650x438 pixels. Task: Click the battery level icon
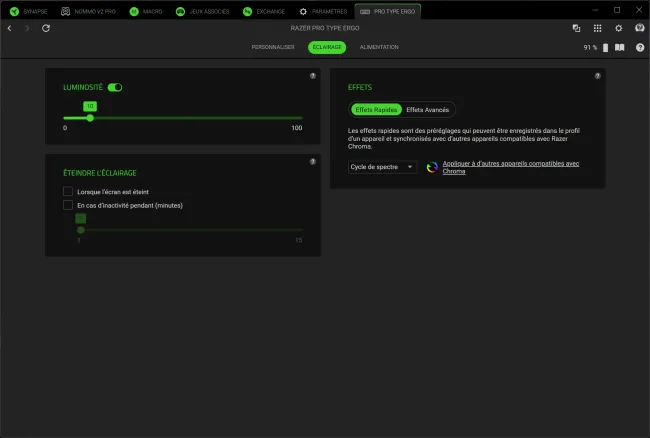pos(606,48)
